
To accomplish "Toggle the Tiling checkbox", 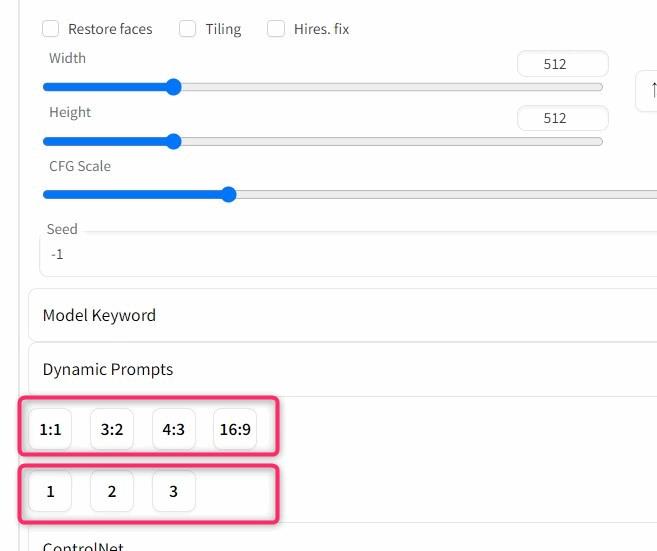I will click(187, 29).
